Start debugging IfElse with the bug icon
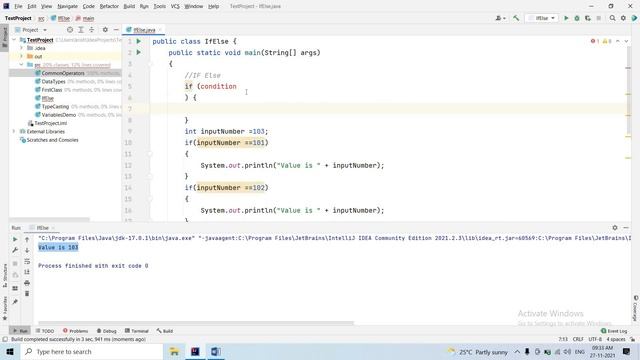 [x=577, y=18]
